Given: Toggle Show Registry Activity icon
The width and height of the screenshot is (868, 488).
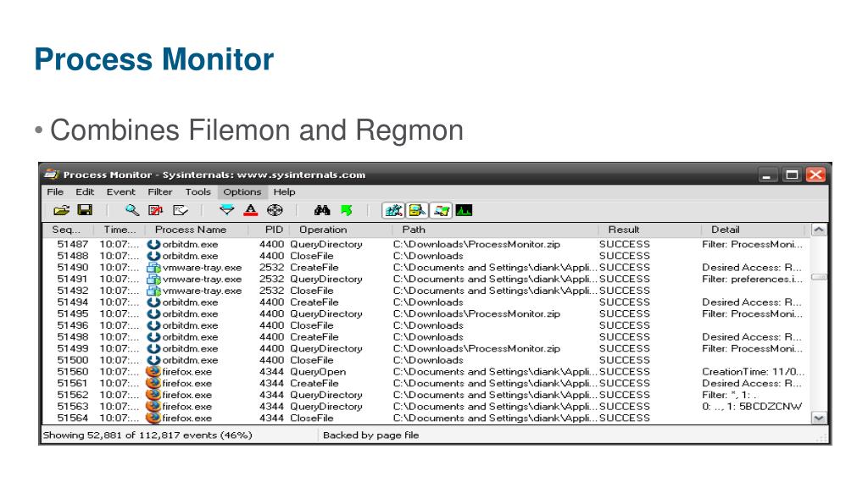Looking at the screenshot, I should tap(393, 210).
